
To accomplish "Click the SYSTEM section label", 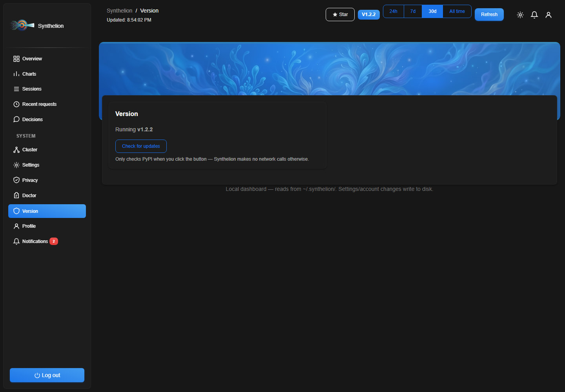I will pyautogui.click(x=26, y=136).
